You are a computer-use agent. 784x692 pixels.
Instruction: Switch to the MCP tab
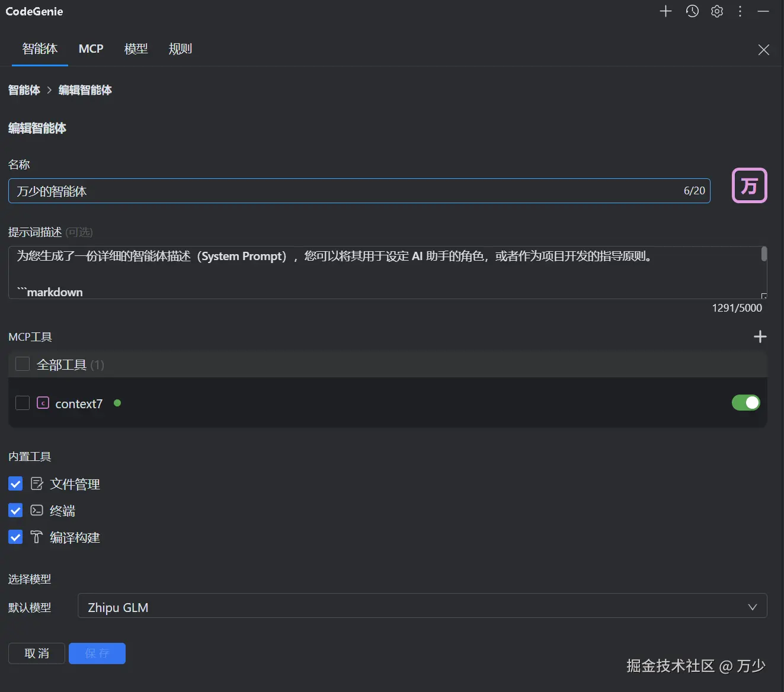(91, 49)
